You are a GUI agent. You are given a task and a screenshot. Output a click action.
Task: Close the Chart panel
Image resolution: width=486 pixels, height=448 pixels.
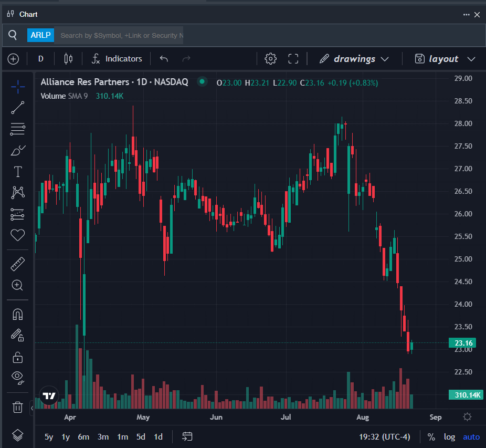click(477, 15)
